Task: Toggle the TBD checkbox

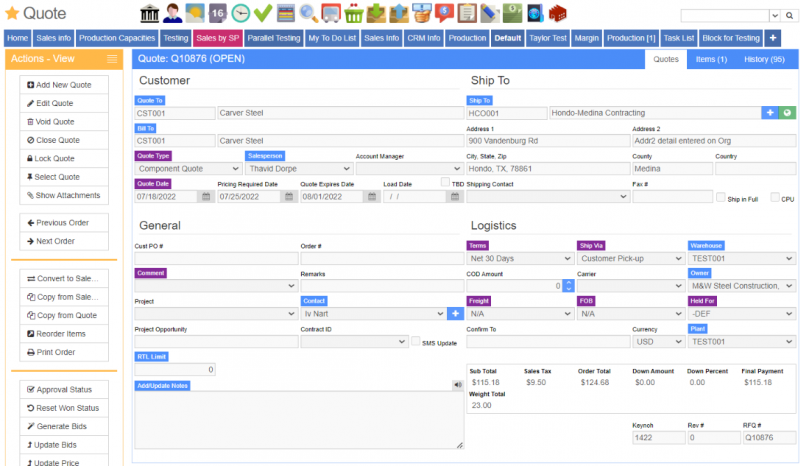Action: [445, 183]
